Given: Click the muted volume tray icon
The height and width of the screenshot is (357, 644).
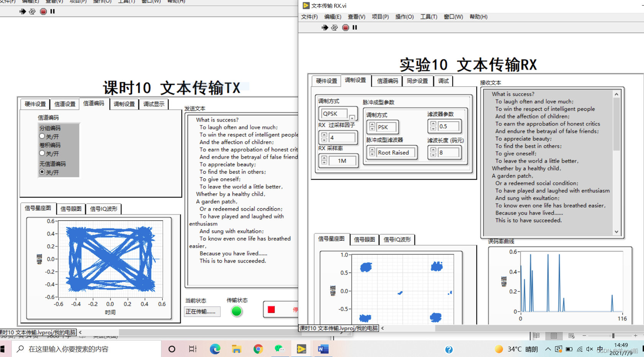Looking at the screenshot, I should tap(590, 349).
